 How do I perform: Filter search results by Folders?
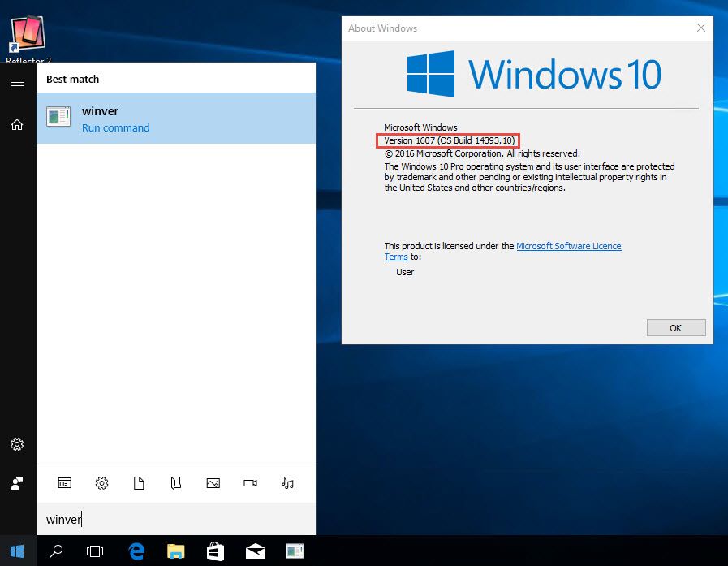[176, 483]
